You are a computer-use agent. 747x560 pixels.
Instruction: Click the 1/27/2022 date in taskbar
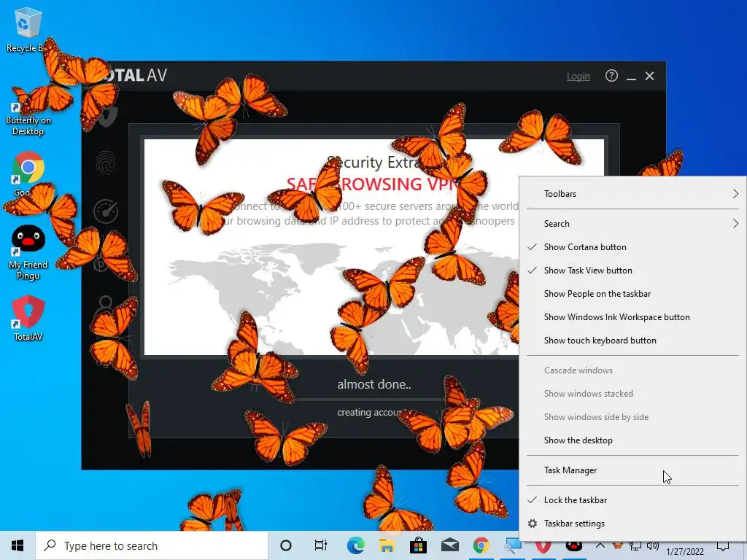click(685, 552)
